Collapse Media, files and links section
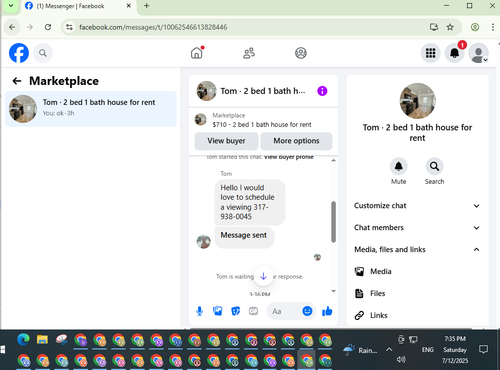The image size is (500, 370). tap(417, 250)
